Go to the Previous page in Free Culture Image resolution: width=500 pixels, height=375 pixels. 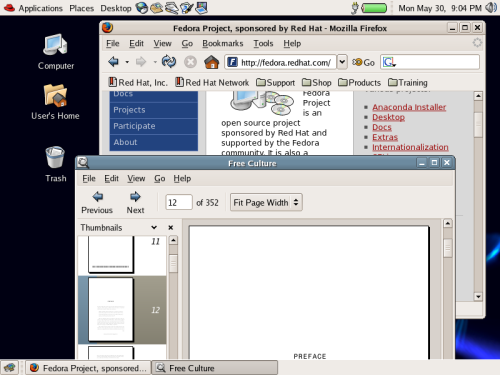tap(97, 203)
